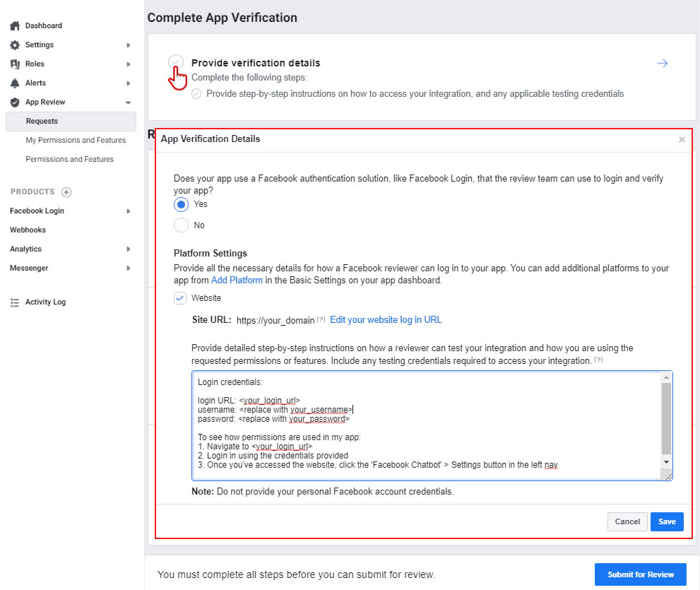Click the https://your_domain site URL text
Image resolution: width=700 pixels, height=590 pixels.
pyautogui.click(x=275, y=320)
